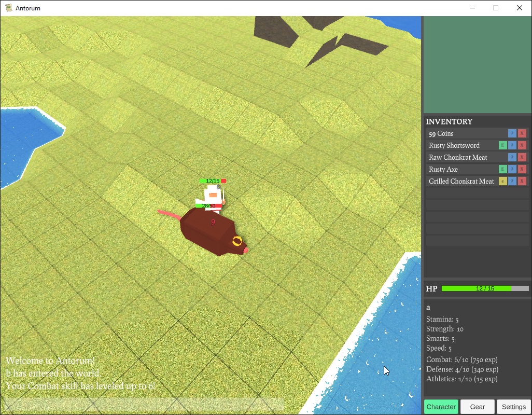Inspect the Rusty Axe with blue ?
The image size is (532, 415).
coord(512,169)
